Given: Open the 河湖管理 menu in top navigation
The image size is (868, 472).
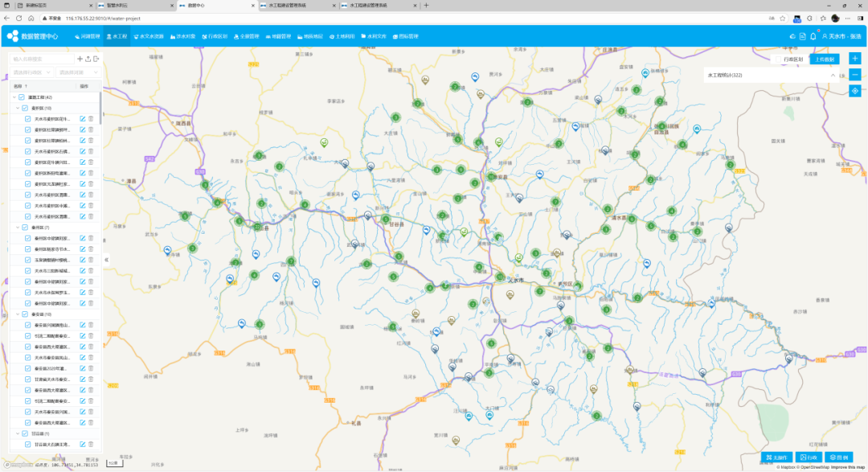Looking at the screenshot, I should pyautogui.click(x=87, y=36).
